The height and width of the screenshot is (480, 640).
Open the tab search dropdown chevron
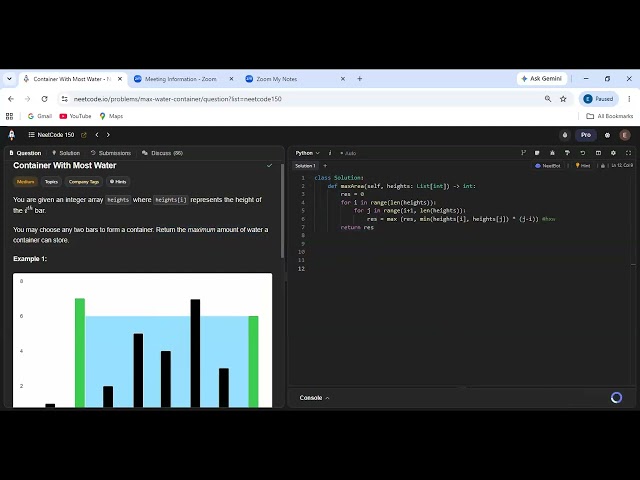(9, 79)
